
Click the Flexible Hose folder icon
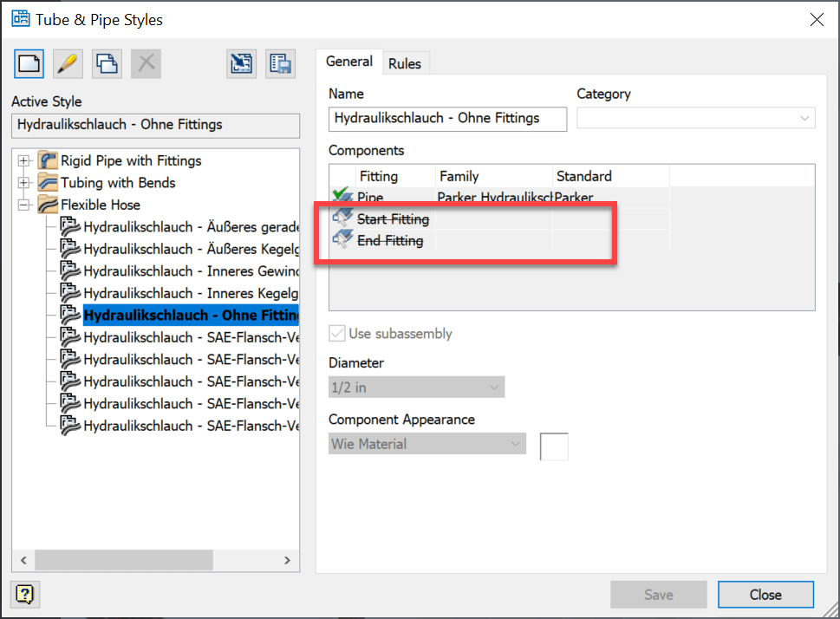point(48,205)
